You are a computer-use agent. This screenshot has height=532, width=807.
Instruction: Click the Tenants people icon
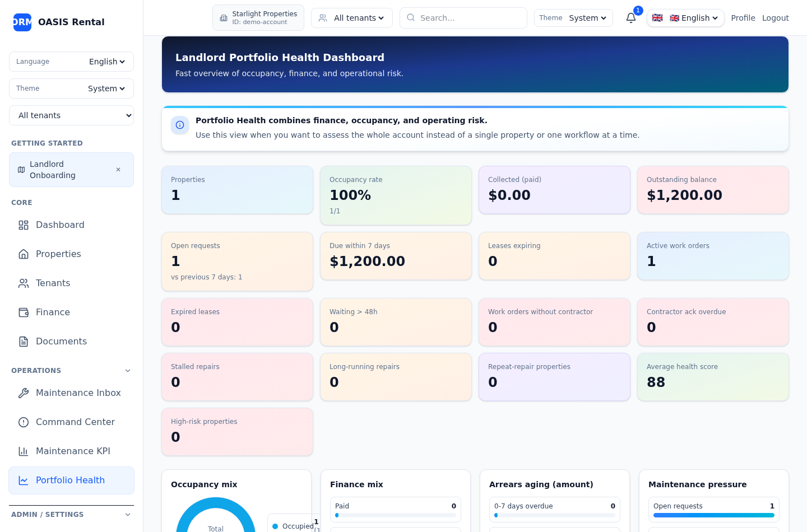click(x=24, y=283)
